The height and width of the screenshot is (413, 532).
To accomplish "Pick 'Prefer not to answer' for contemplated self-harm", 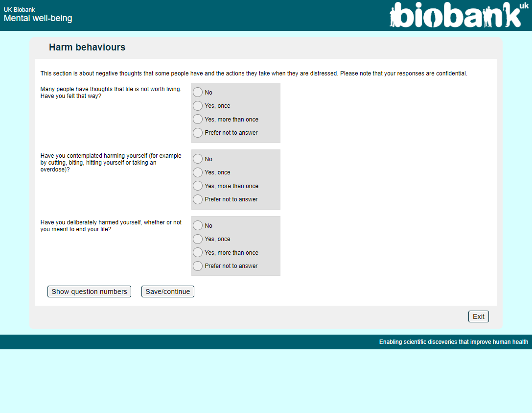I will (198, 199).
